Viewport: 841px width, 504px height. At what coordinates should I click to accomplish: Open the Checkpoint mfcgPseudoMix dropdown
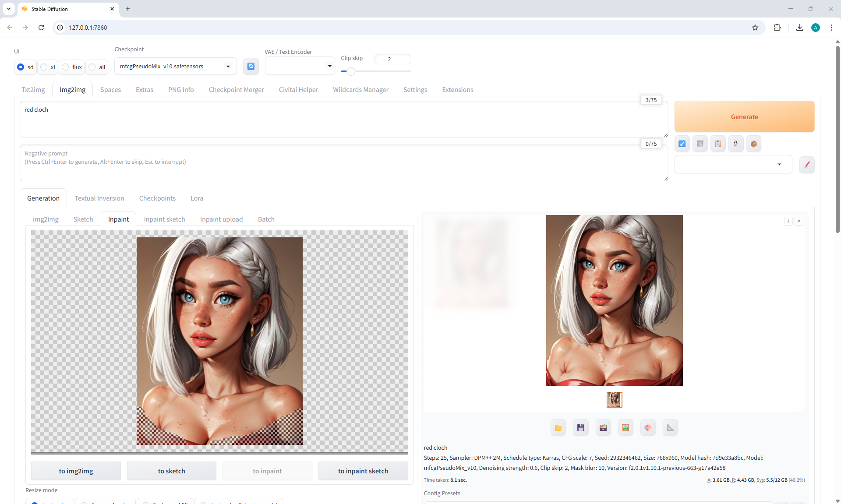[x=175, y=66]
